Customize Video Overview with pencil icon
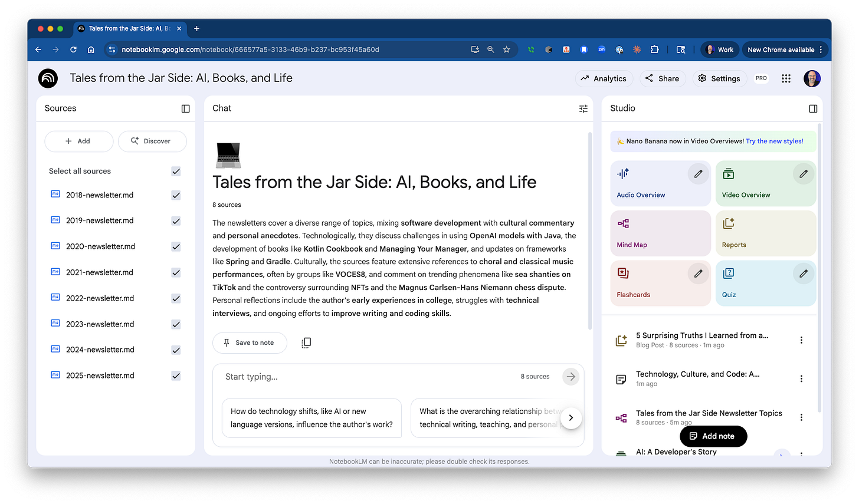 point(804,174)
